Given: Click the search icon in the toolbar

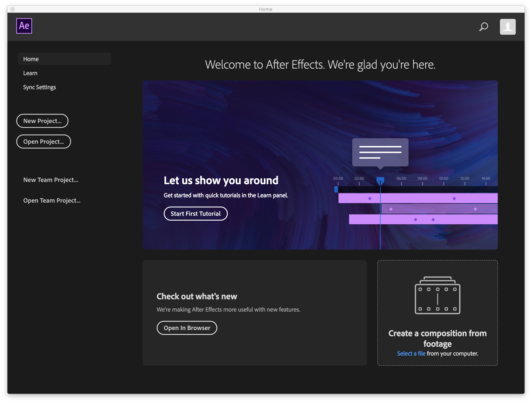Looking at the screenshot, I should [484, 26].
